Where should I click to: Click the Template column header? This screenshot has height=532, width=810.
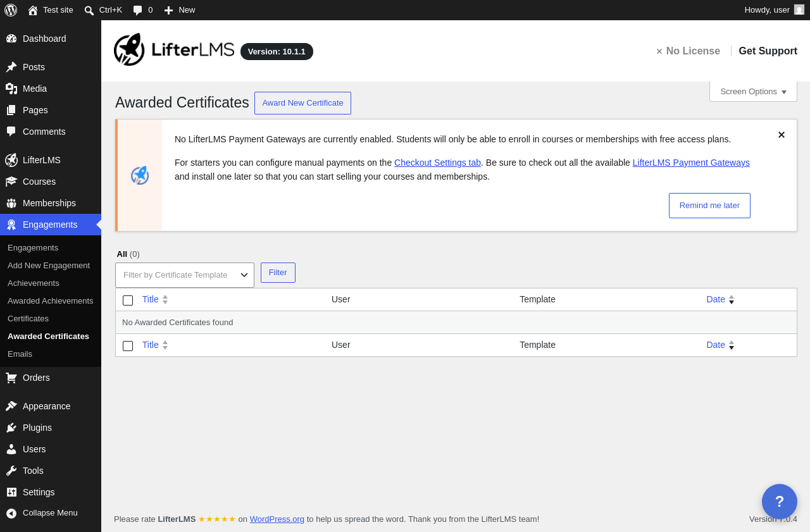537,299
